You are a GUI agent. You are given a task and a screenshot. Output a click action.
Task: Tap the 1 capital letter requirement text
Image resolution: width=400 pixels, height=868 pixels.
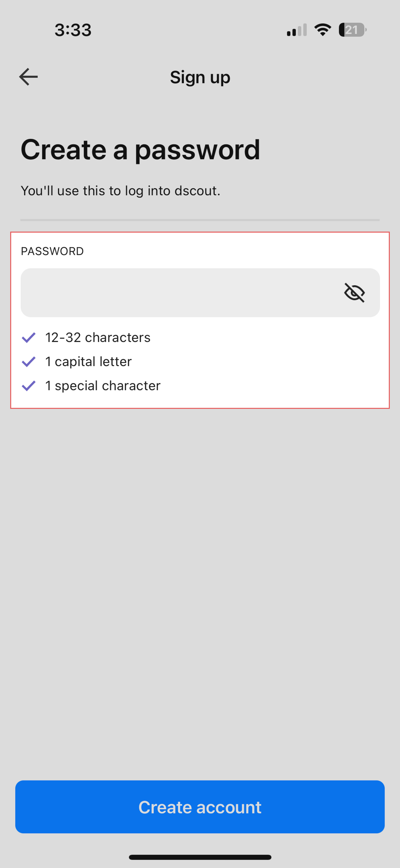tap(88, 362)
